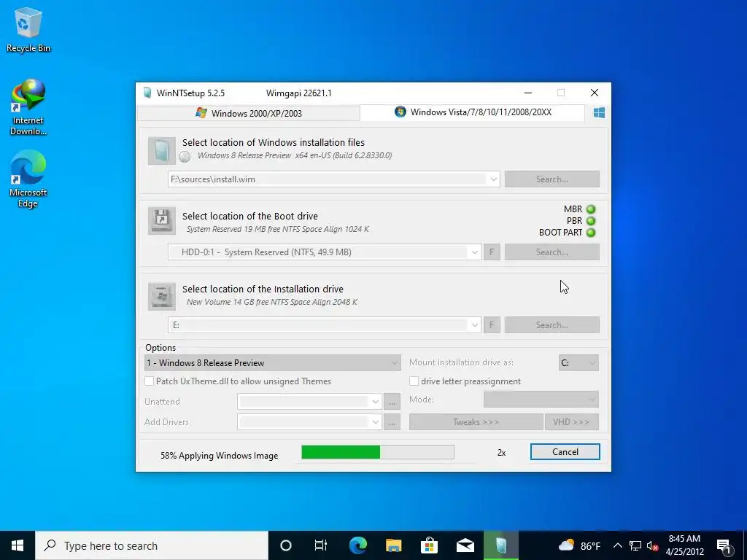The image size is (747, 560).
Task: Cancel the Windows image application
Action: [x=565, y=452]
